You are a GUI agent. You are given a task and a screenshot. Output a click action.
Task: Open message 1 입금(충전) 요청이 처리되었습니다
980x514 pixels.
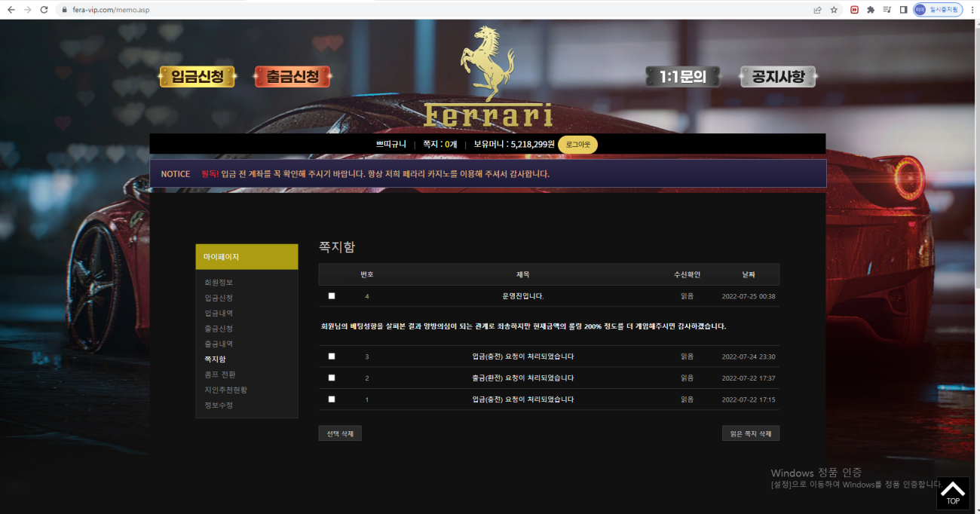tap(523, 399)
